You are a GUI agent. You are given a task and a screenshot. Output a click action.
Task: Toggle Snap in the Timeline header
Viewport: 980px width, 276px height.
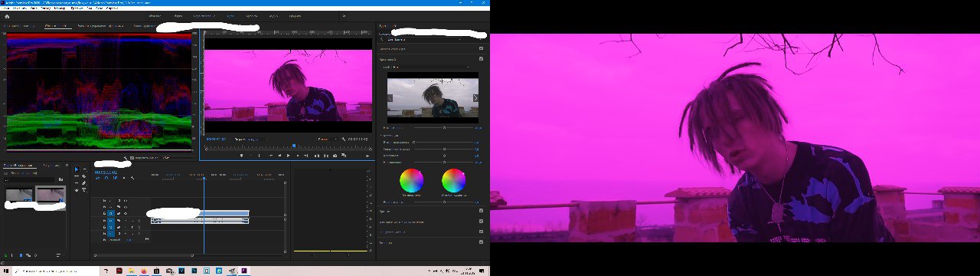click(x=106, y=178)
